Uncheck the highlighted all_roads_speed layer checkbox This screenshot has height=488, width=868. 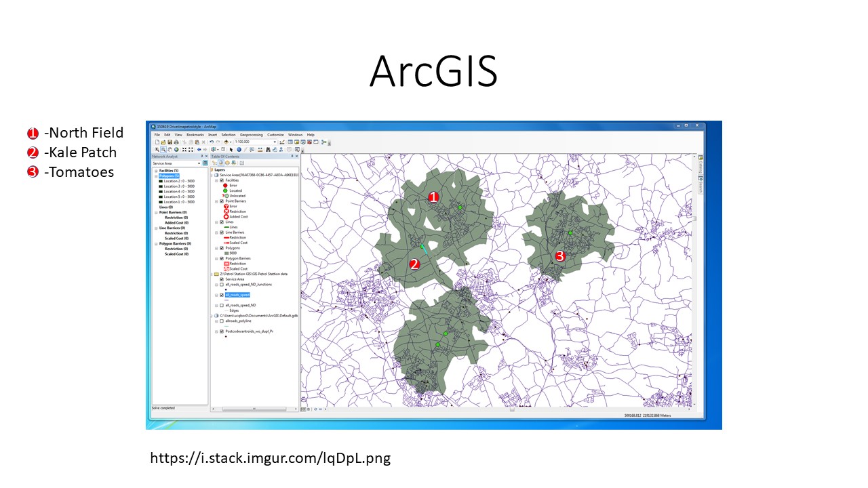coord(222,295)
